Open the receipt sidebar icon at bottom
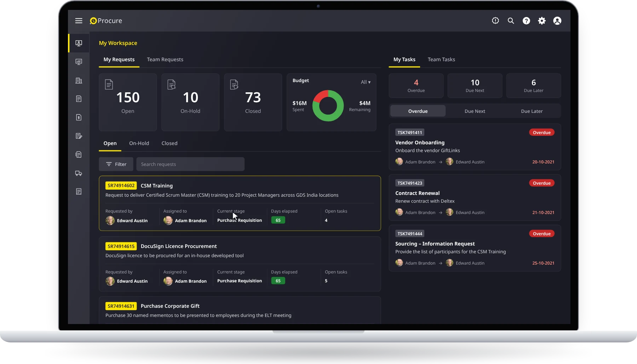 tap(79, 192)
